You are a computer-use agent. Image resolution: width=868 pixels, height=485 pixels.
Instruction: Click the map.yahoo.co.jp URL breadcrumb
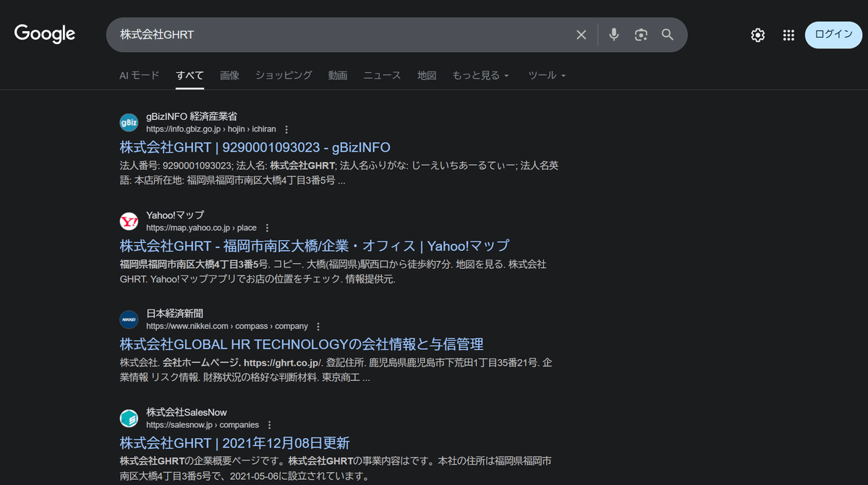(201, 228)
